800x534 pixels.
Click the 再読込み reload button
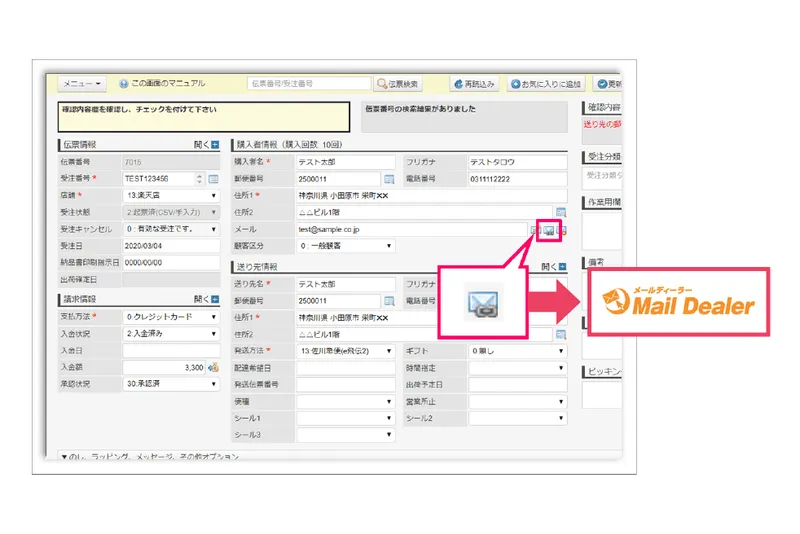click(474, 84)
